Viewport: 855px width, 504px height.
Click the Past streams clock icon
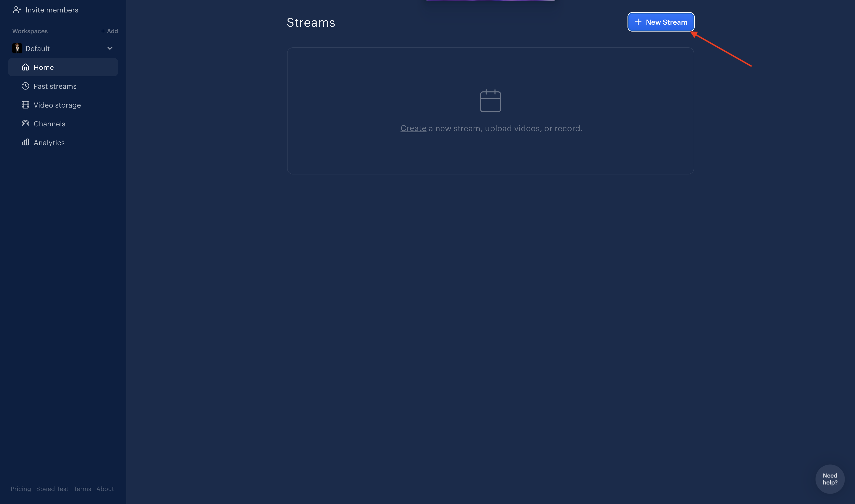pos(25,86)
